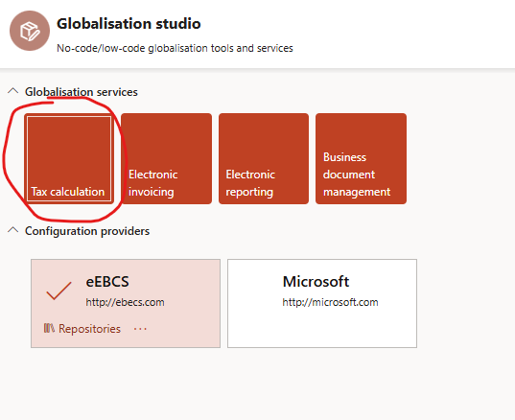The image size is (515, 420).
Task: Collapse the Globalisation services section
Action: 13,91
